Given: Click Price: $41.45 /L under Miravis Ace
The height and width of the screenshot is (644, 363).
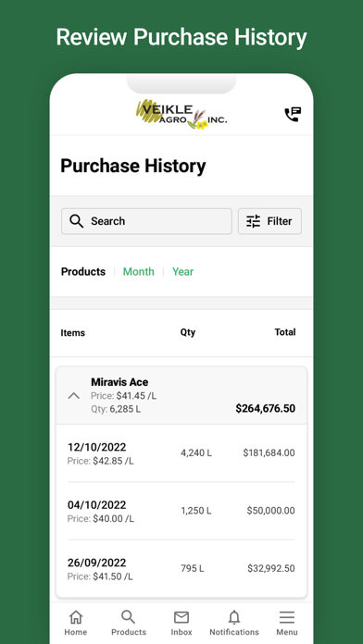Looking at the screenshot, I should pyautogui.click(x=124, y=396).
